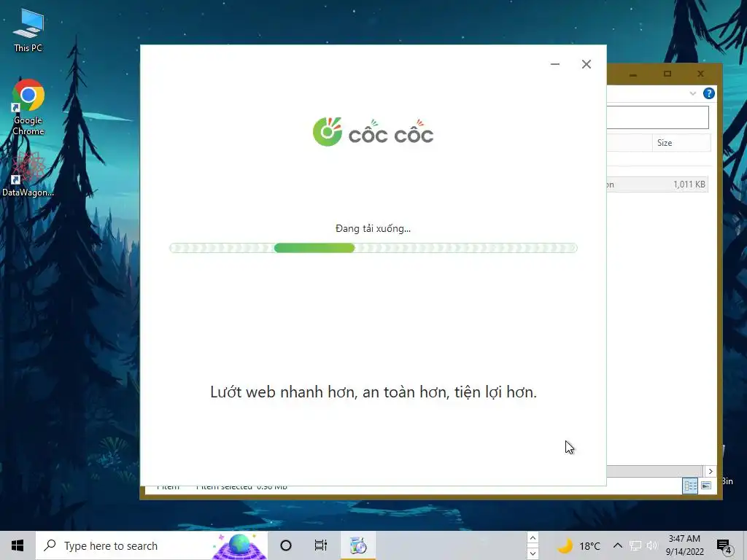
Task: Click the installer taskbar app icon
Action: click(358, 545)
